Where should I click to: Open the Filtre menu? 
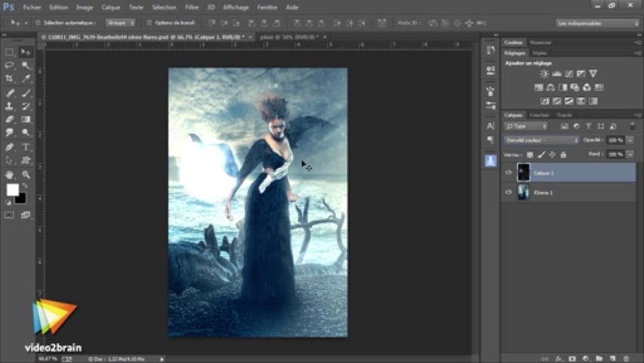[x=191, y=8]
